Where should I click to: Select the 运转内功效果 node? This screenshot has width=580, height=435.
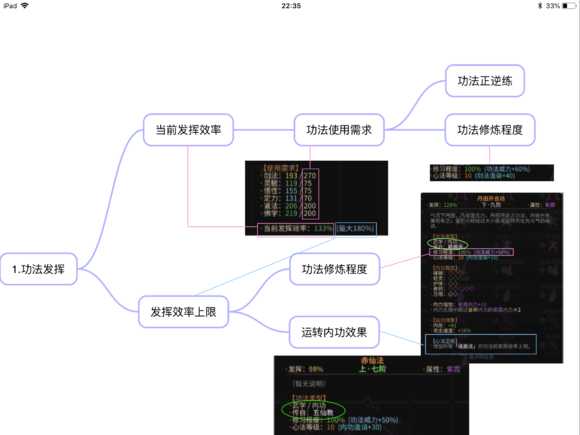pyautogui.click(x=334, y=332)
